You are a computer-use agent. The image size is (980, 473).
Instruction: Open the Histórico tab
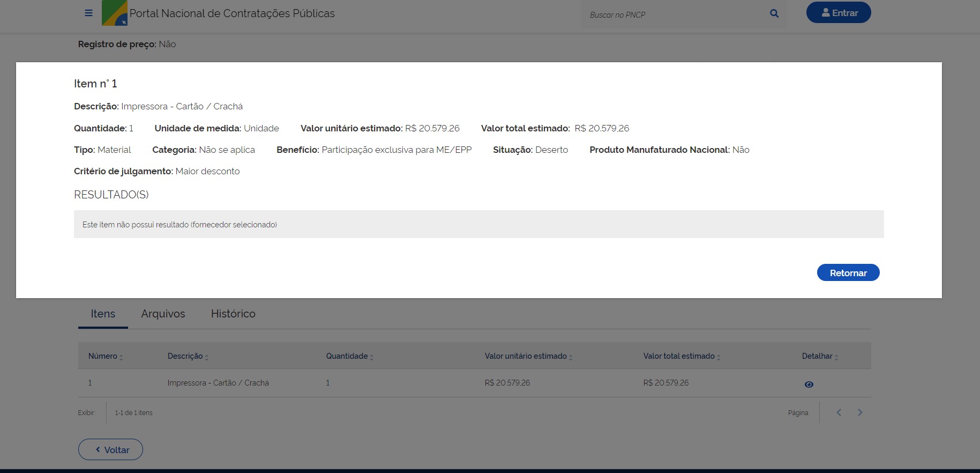point(233,314)
